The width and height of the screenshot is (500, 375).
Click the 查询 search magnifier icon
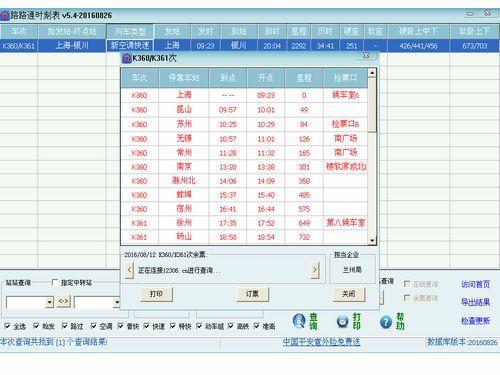pyautogui.click(x=299, y=321)
